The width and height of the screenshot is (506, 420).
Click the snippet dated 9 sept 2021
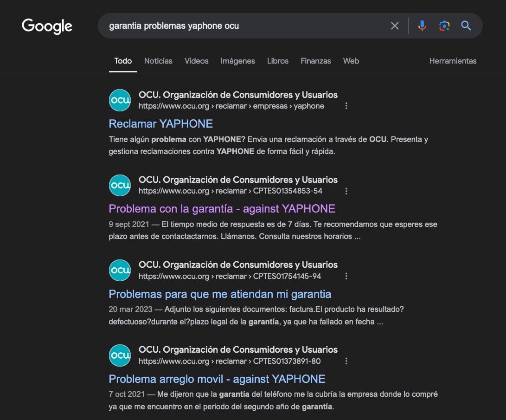click(x=273, y=230)
